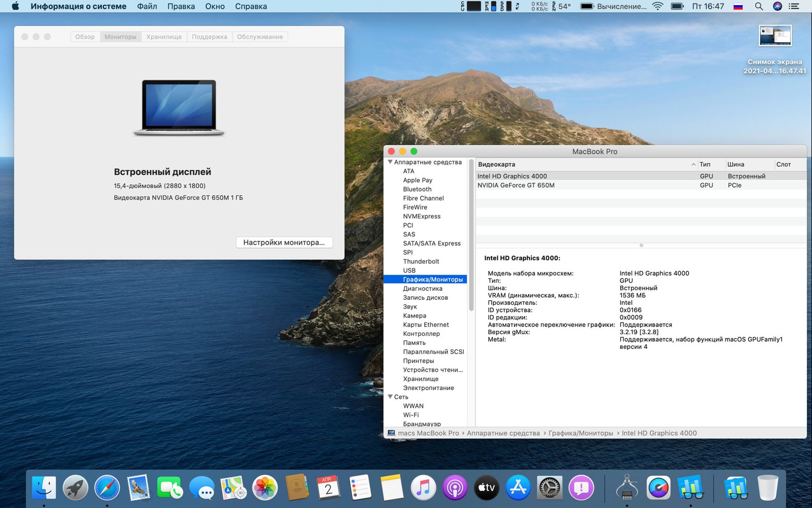Click Аппаратные средства in bottom path bar
This screenshot has height=508, width=812.
coord(503,433)
